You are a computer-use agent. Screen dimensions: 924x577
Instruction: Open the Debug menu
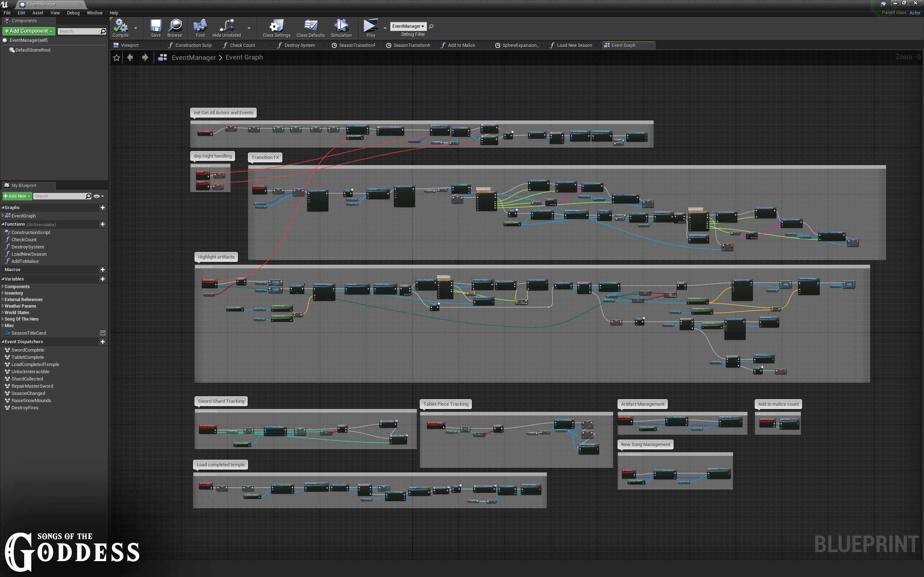[x=73, y=13]
